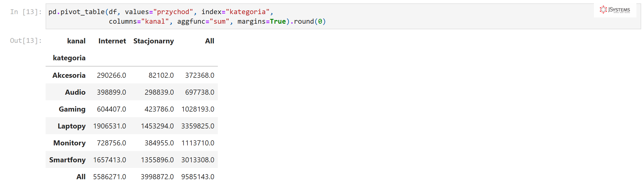Screen dimensions: 644x195
Task: Click the All column header
Action: (x=210, y=41)
